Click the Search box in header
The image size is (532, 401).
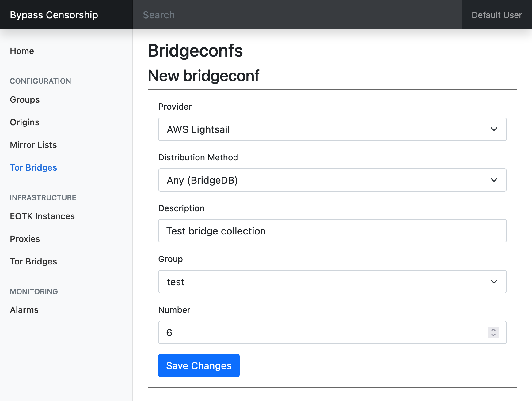click(297, 15)
